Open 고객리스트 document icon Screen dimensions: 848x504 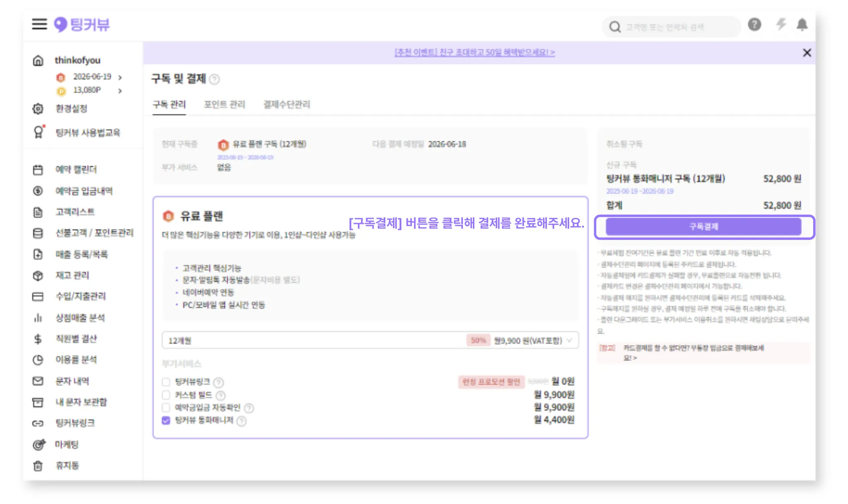click(38, 212)
